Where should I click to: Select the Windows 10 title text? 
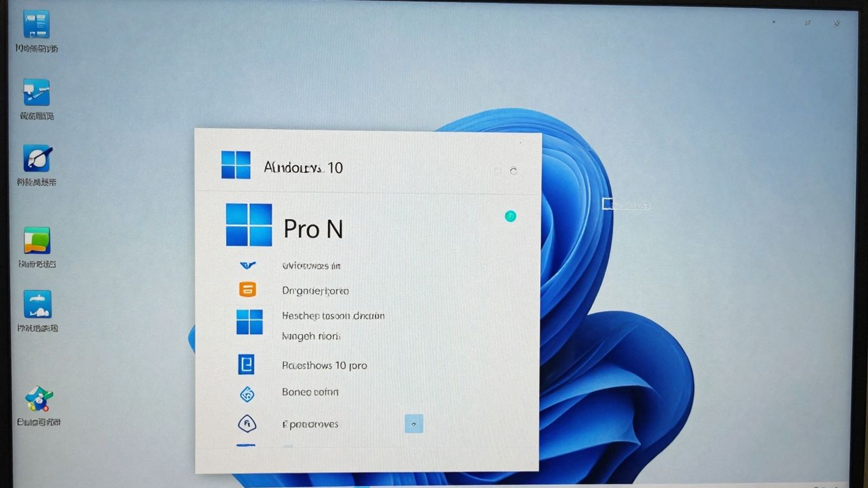tap(303, 166)
